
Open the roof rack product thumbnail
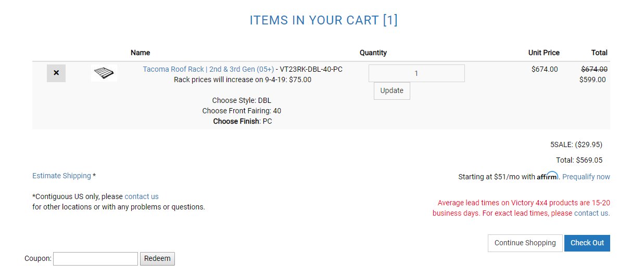[x=104, y=73]
